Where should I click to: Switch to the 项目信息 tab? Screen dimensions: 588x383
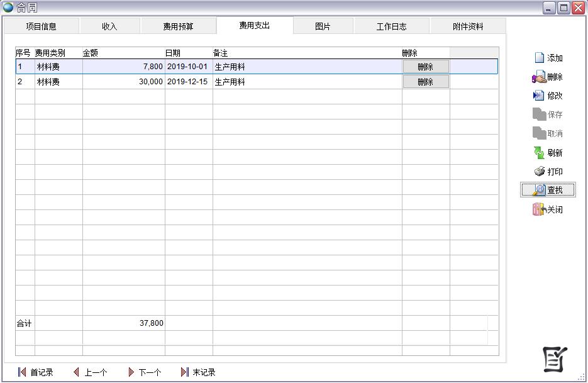(41, 26)
